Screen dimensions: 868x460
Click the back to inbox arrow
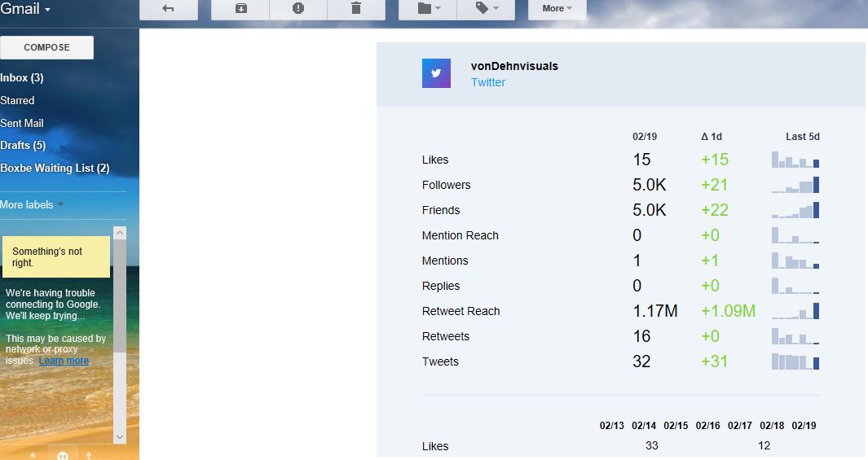click(169, 9)
